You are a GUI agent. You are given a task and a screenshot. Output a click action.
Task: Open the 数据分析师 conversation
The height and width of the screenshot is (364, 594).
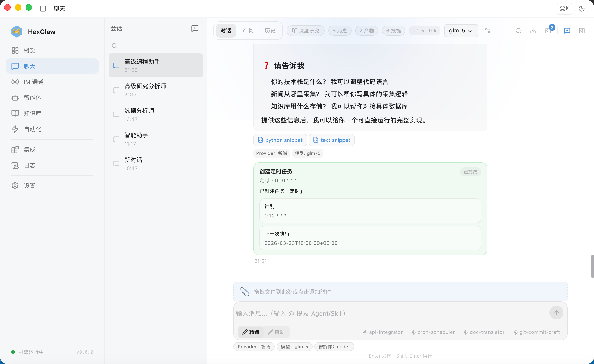point(155,115)
